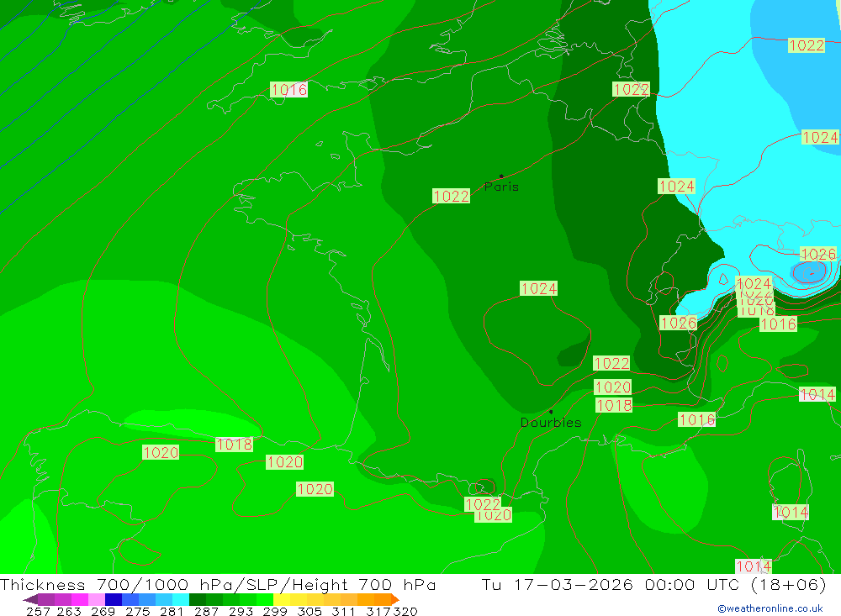The height and width of the screenshot is (616, 841).
Task: Pick the brightest green legend swatch before yellow
Action: pos(265,599)
